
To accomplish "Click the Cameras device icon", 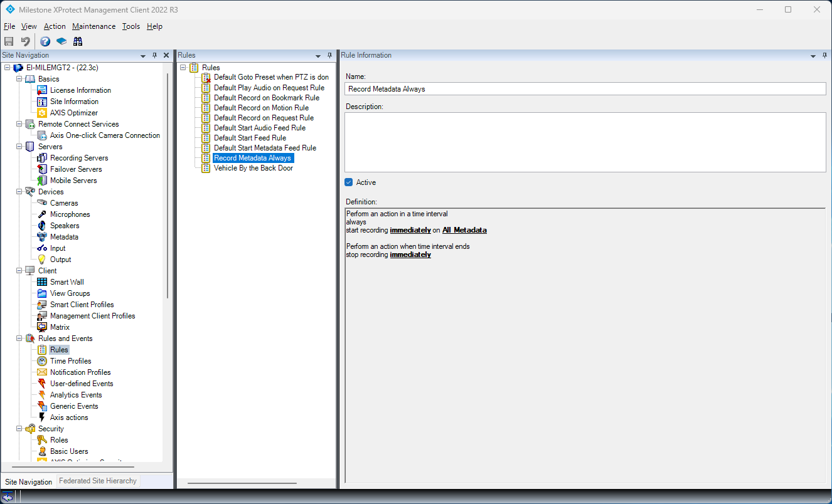I will (x=42, y=203).
